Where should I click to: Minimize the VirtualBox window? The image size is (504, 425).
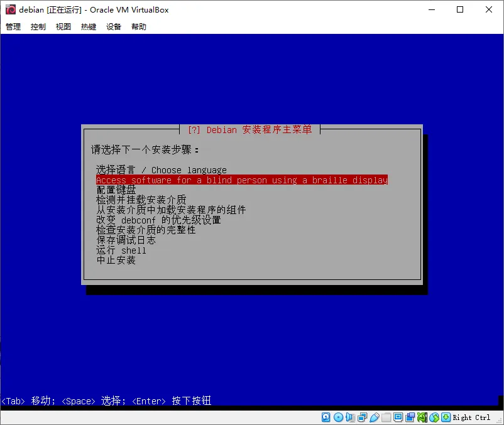click(x=432, y=9)
